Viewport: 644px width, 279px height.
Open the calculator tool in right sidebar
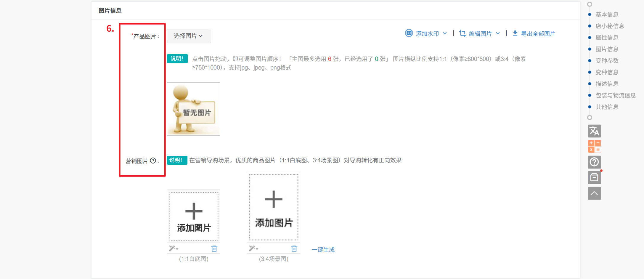pos(594,146)
